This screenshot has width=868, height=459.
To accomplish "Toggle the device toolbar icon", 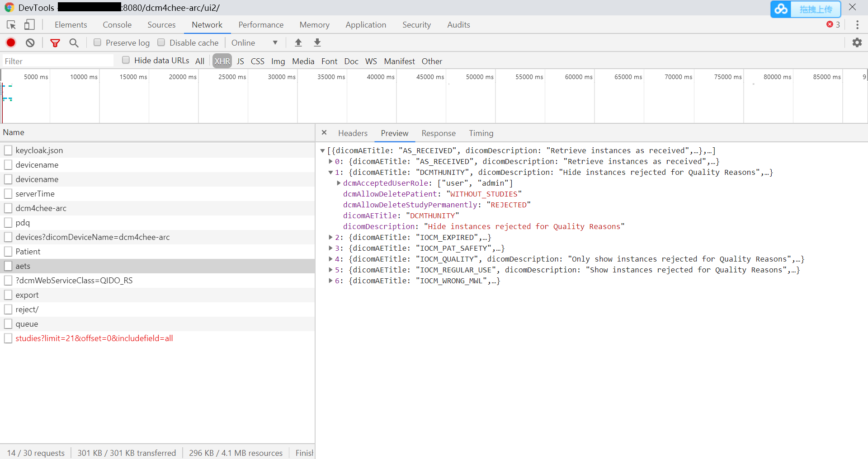I will click(x=29, y=25).
